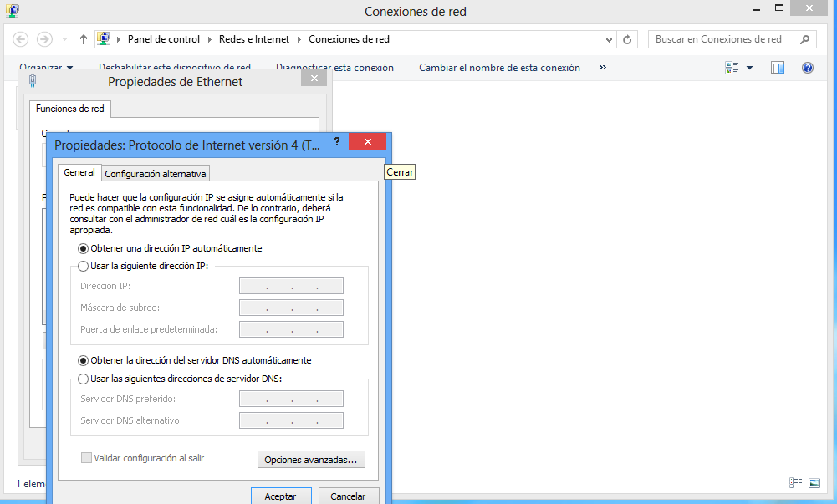Click the Back navigation arrow
This screenshot has height=504, width=837.
tap(20, 39)
